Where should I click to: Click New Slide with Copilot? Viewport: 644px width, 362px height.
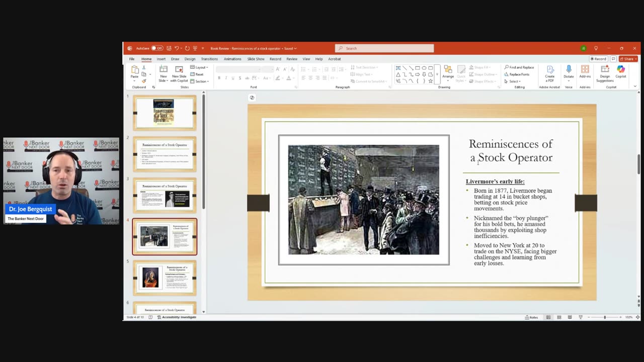coord(179,73)
